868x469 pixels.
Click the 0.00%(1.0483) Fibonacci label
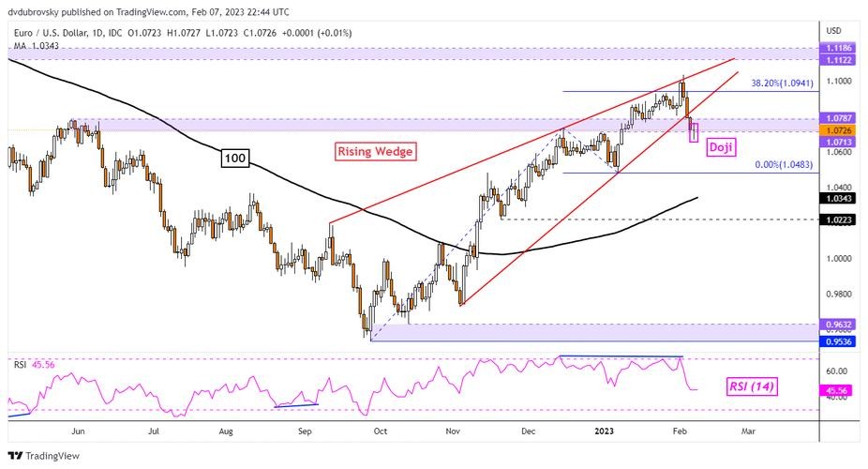click(x=789, y=164)
